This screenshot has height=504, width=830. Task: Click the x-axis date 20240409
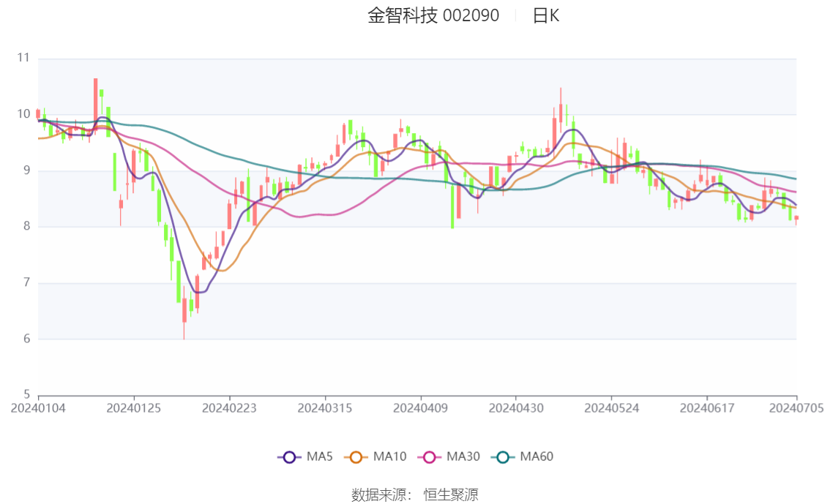(420, 408)
